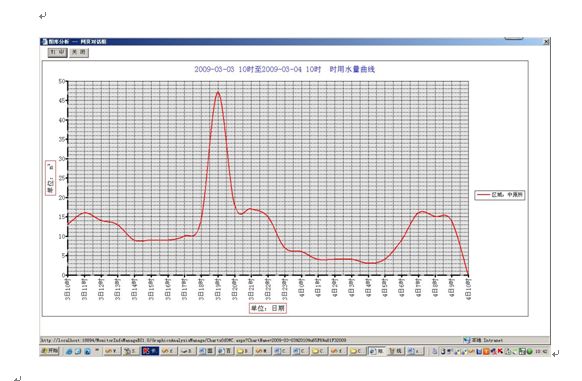Click the legend entry 区域 red line
The width and height of the screenshot is (582, 381).
[x=500, y=195]
